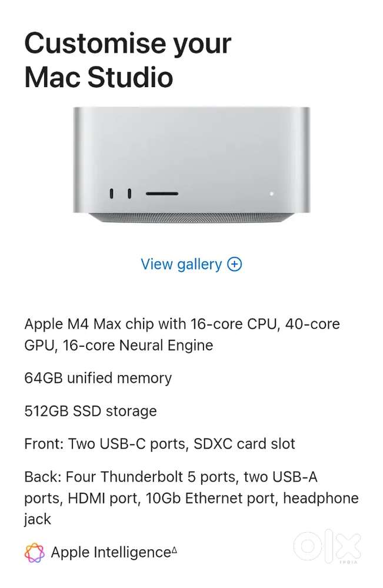Click the Customise your Mac Studio heading

point(127,59)
